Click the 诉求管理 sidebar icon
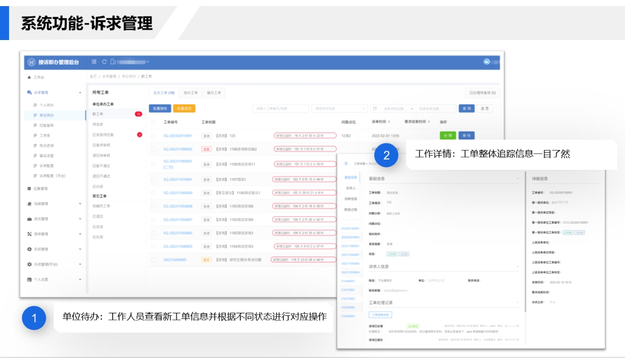 pyautogui.click(x=29, y=93)
